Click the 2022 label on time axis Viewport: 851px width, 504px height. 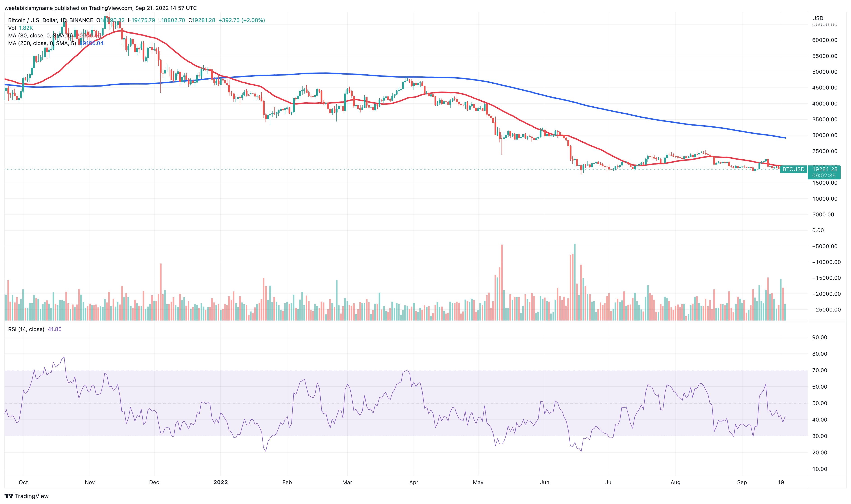tap(221, 482)
